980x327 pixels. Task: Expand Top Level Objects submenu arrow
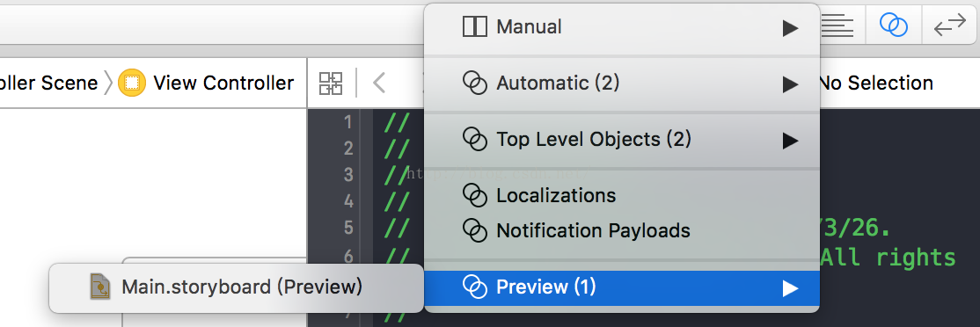[790, 141]
